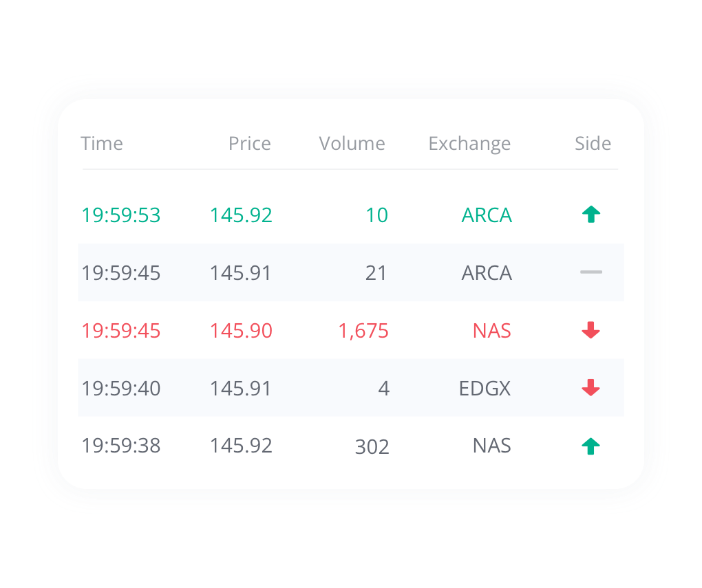Click the volume 302 cell
Viewport: 702px width, 588px height.
pyautogui.click(x=372, y=446)
